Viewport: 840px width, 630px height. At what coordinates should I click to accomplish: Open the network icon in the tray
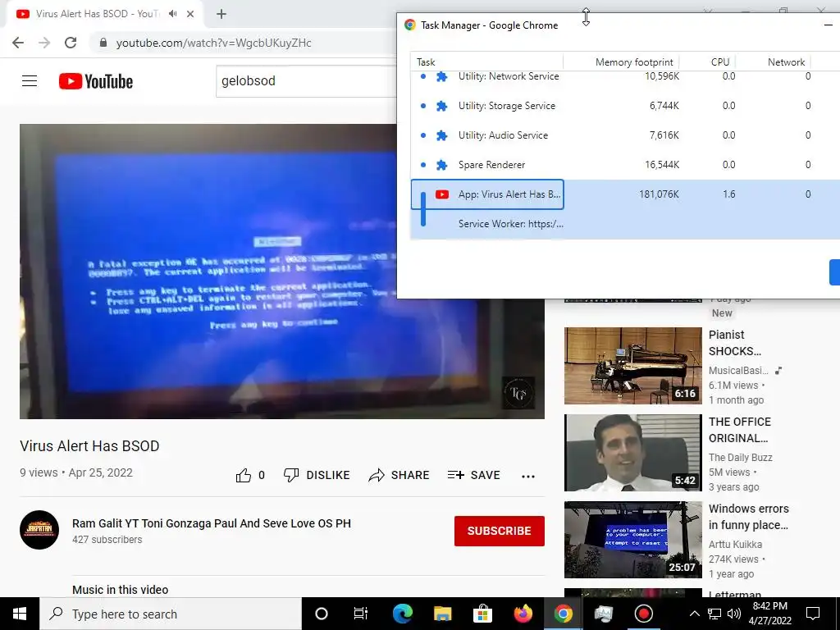click(714, 614)
